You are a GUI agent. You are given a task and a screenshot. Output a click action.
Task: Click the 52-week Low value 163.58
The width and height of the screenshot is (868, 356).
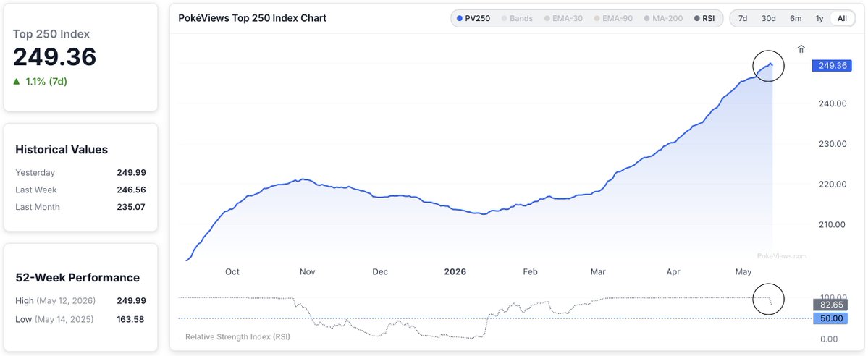point(130,319)
